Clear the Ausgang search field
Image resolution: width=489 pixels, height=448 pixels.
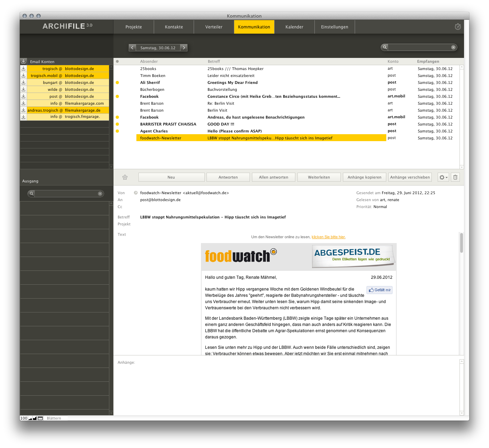[x=100, y=193]
